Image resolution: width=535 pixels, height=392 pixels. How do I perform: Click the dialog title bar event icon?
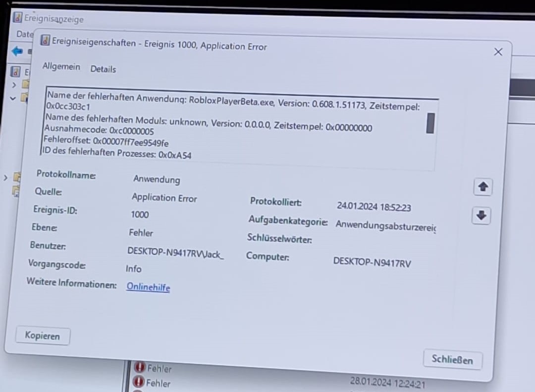pyautogui.click(x=45, y=40)
